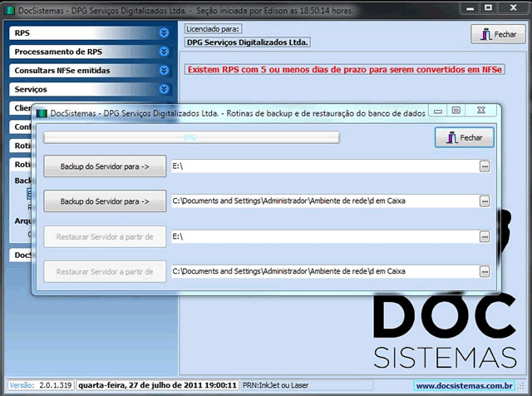This screenshot has height=396, width=532.
Task: Open the Serviços sidebar section
Action: coord(91,89)
